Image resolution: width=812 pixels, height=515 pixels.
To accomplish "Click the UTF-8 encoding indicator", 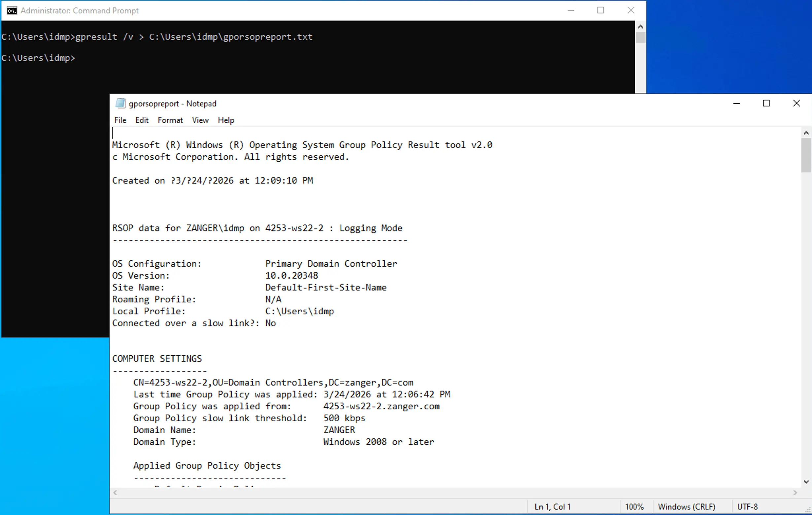I will 747,506.
